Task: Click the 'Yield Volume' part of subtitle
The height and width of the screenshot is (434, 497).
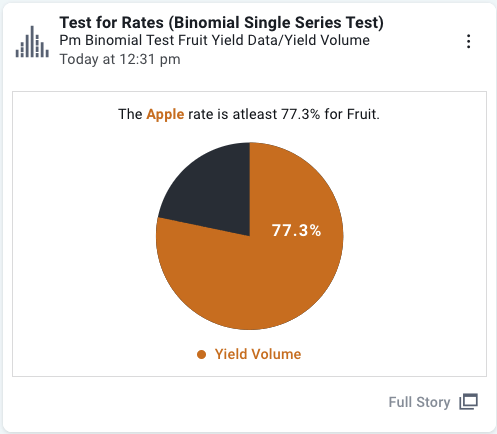Action: coord(327,40)
